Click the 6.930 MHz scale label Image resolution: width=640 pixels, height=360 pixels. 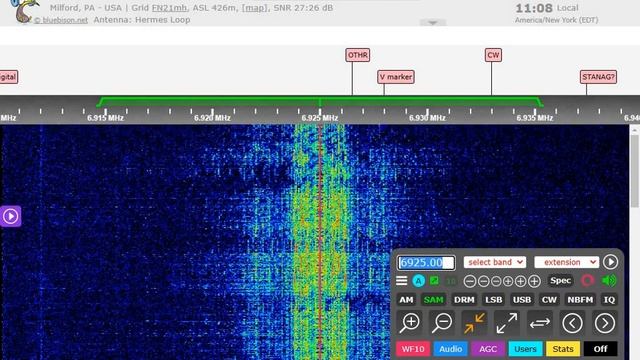[x=427, y=118]
